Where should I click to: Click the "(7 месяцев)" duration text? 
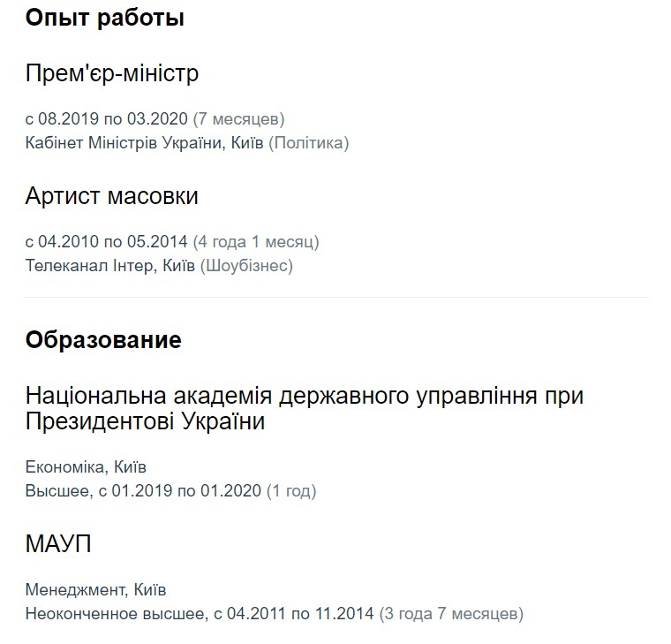(x=238, y=118)
